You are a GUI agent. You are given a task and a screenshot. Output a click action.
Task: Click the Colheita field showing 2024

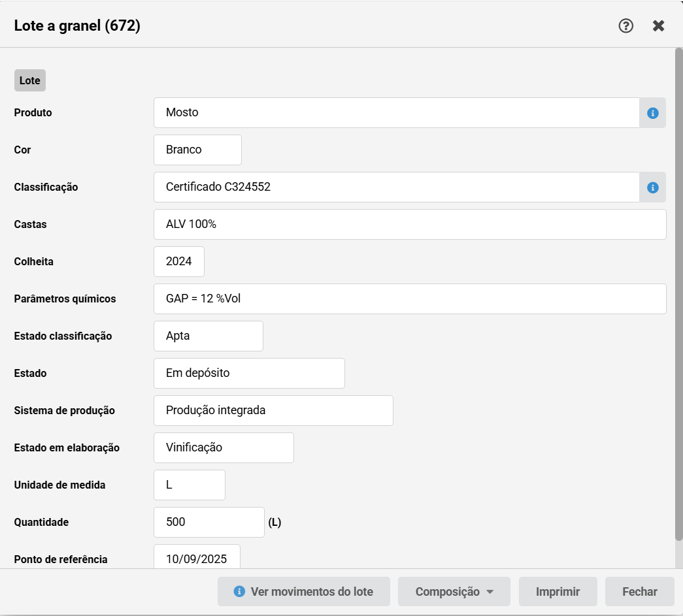(x=179, y=262)
